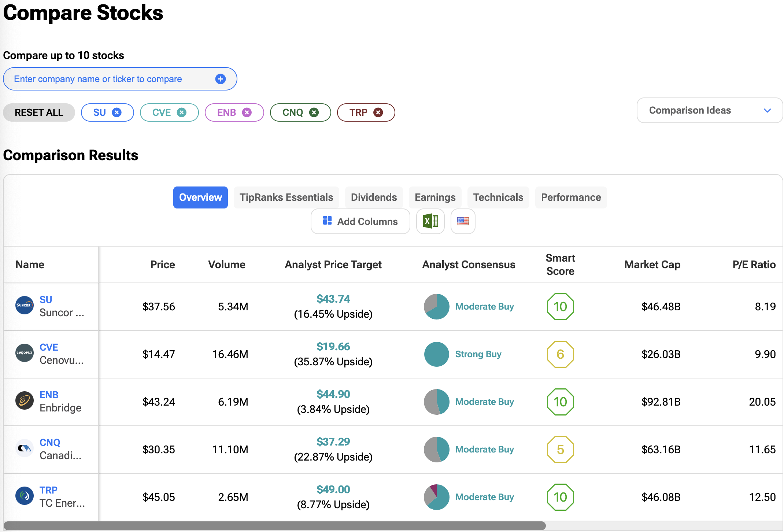Viewport: 784px width, 532px height.
Task: Sort by the Analyst Consensus column header
Action: [x=469, y=265]
